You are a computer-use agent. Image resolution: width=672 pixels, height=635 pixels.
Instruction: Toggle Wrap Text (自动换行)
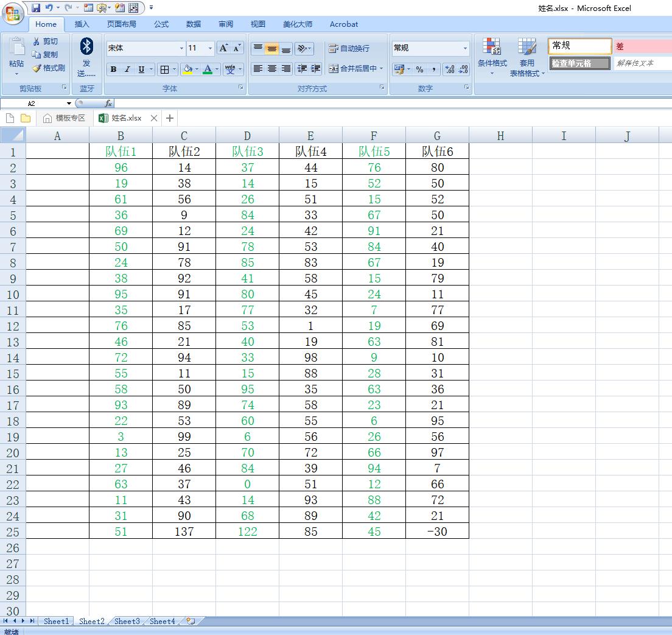click(x=349, y=49)
